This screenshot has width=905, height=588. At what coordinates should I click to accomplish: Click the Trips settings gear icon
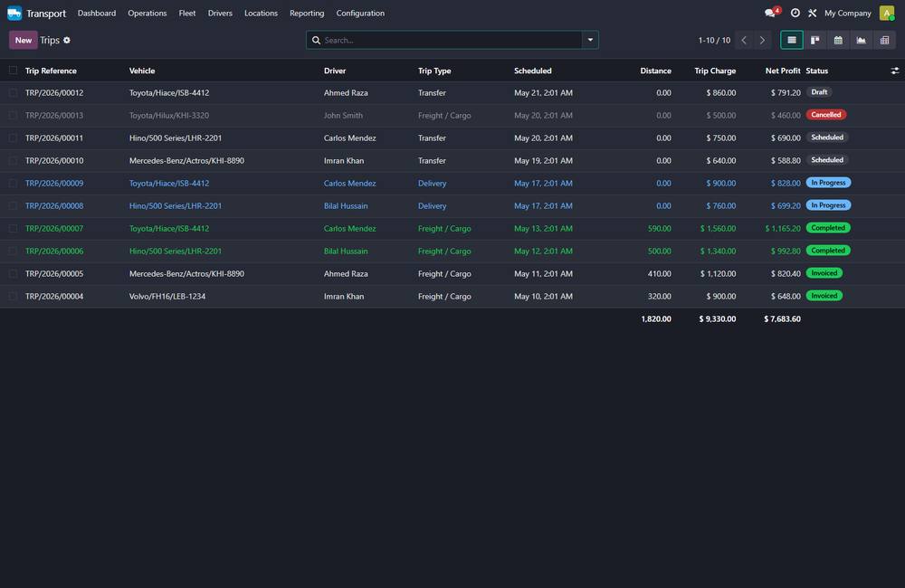pos(67,41)
